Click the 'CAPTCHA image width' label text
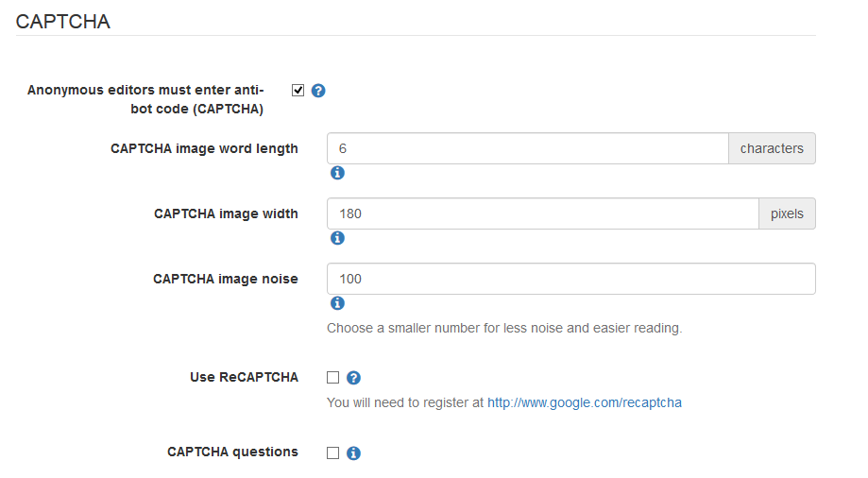 [x=226, y=213]
